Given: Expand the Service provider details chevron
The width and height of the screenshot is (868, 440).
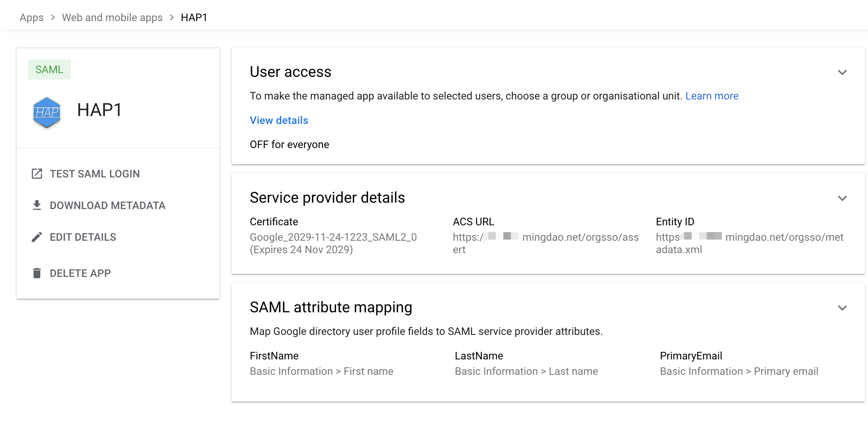Looking at the screenshot, I should 842,198.
